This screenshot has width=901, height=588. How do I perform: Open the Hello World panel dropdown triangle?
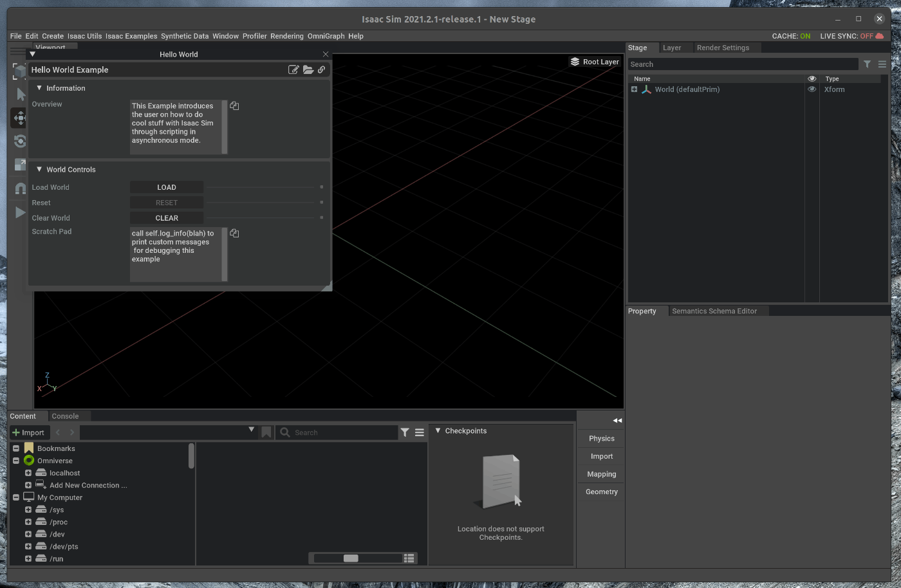32,55
